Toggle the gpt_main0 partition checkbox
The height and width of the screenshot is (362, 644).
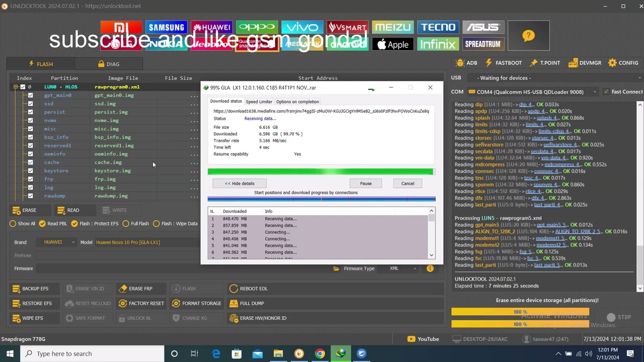tap(31, 96)
